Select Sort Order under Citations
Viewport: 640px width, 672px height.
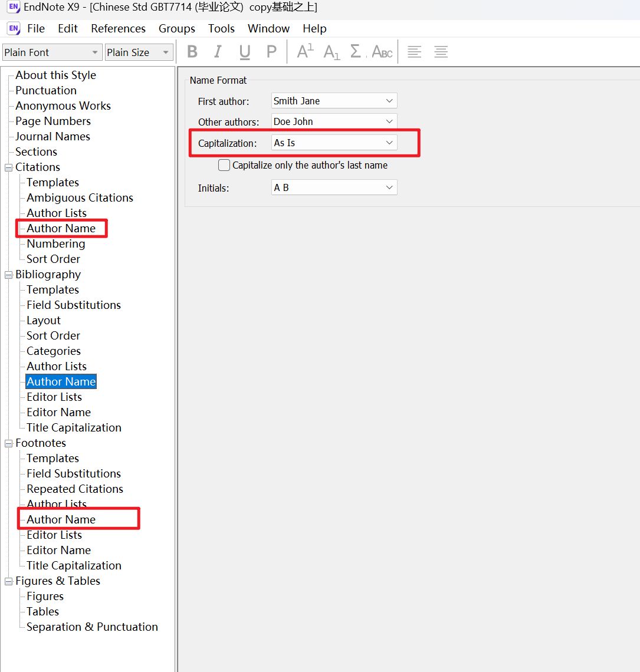(x=53, y=259)
